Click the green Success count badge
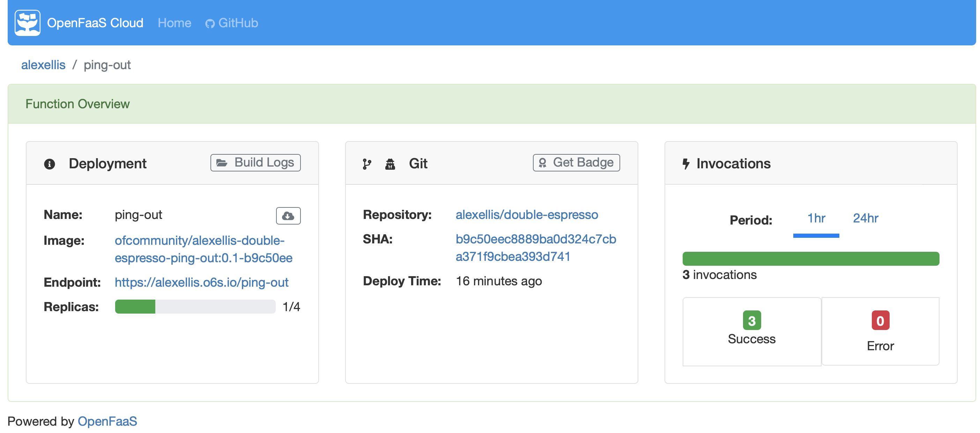 click(x=751, y=320)
